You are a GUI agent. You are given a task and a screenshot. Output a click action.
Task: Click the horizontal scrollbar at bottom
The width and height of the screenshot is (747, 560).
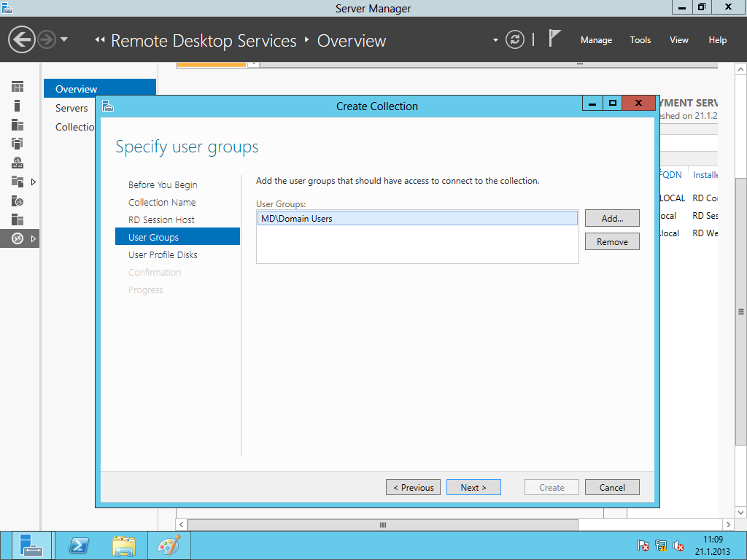tap(382, 525)
